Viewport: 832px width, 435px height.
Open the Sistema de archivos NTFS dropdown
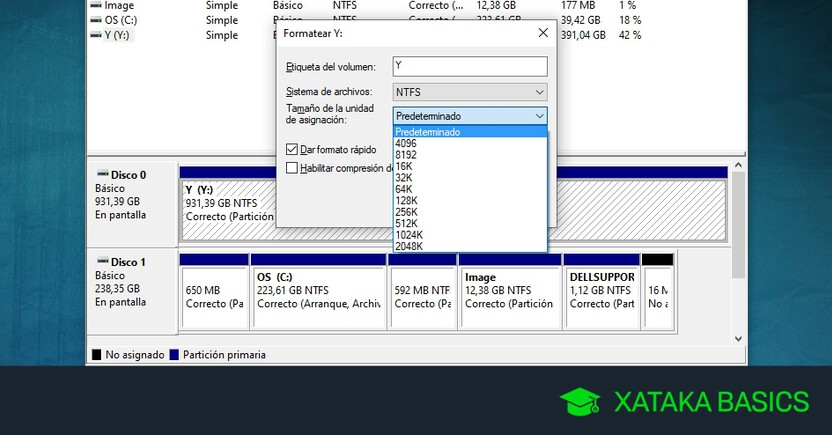click(470, 92)
